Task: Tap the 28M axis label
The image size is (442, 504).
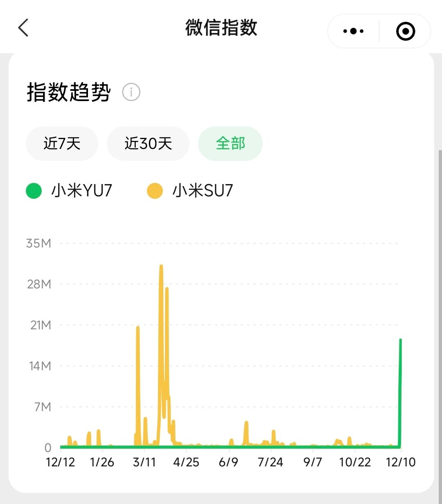Action: [x=39, y=284]
